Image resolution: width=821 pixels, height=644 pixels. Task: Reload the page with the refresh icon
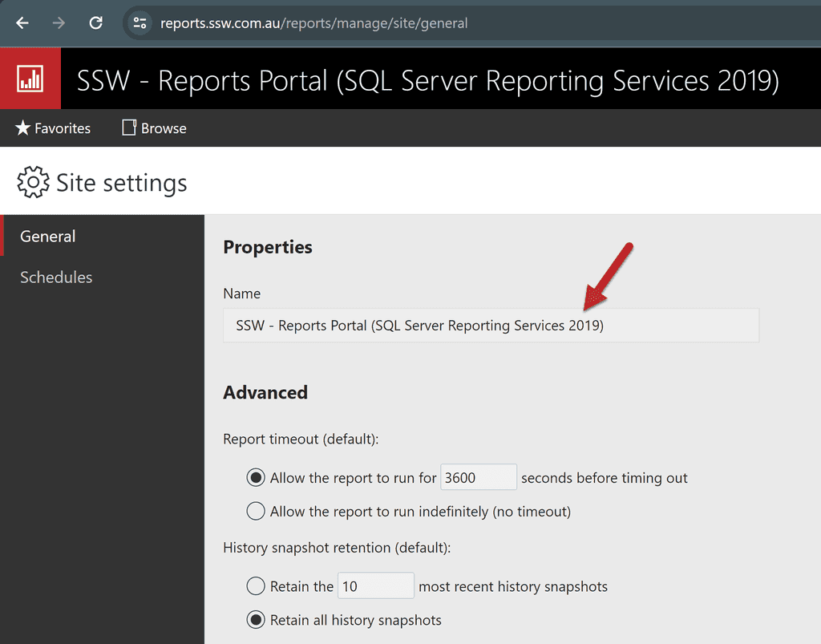click(x=95, y=22)
